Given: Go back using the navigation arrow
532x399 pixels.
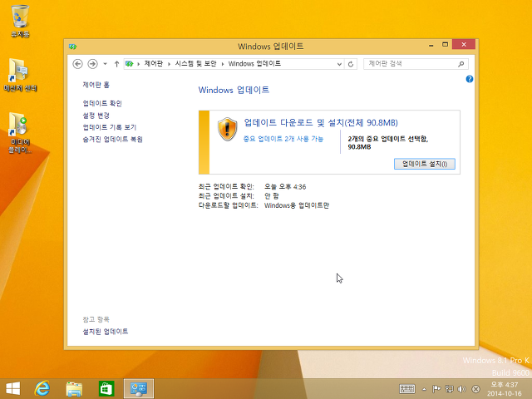Looking at the screenshot, I should click(x=77, y=64).
